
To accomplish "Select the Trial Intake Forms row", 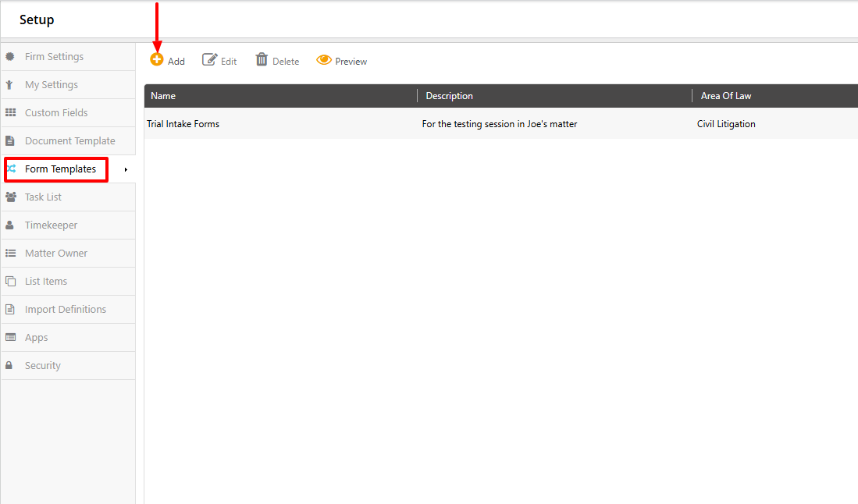I will pyautogui.click(x=183, y=123).
